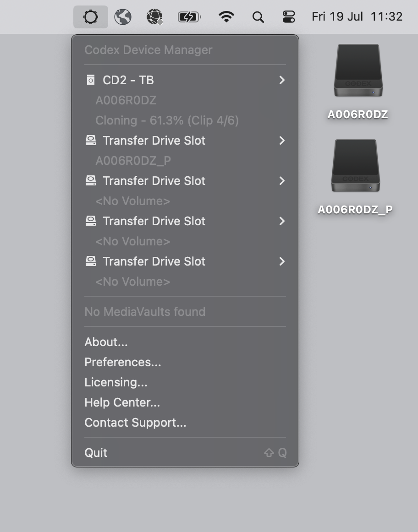Expand Transfer Drive Slot with A006R0DZ_P chevron
Viewport: 418px width, 532px height.
point(282,141)
